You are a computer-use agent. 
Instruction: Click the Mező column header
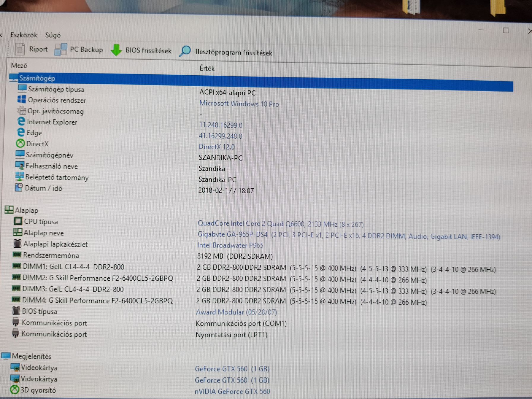(19, 65)
